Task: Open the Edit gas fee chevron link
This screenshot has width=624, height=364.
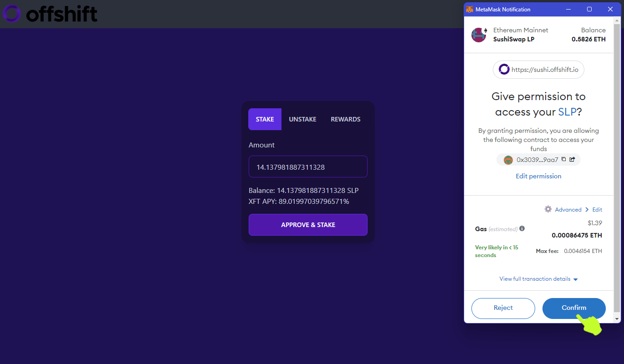Action: tap(594, 210)
